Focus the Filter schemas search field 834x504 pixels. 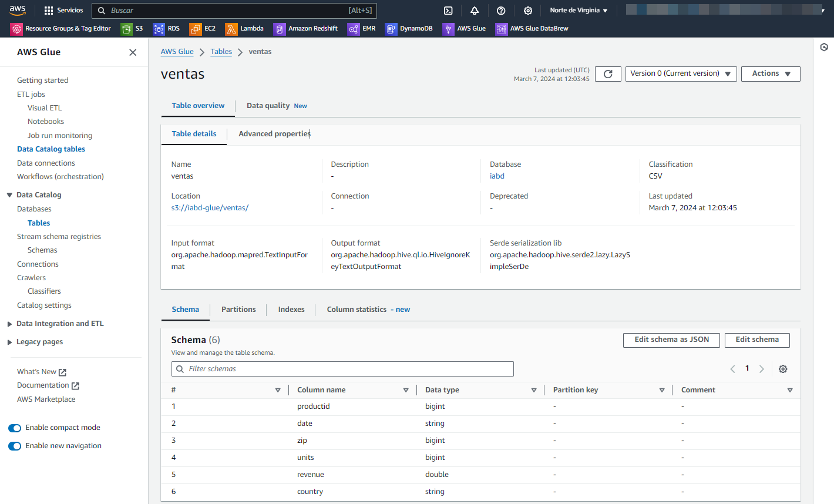click(342, 369)
